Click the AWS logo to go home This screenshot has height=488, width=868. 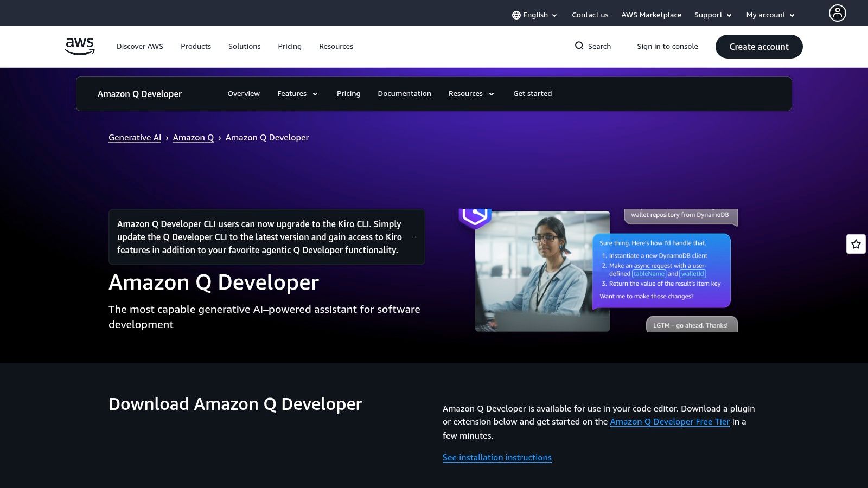[79, 46]
